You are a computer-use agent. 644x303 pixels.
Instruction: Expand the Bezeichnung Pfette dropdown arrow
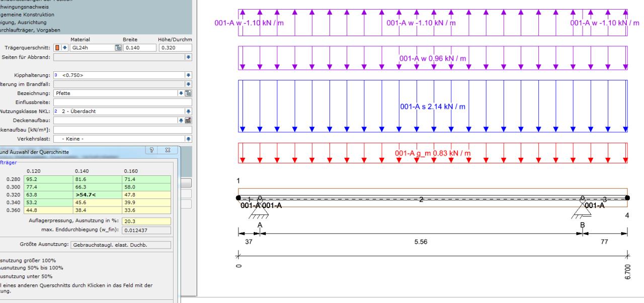point(182,93)
